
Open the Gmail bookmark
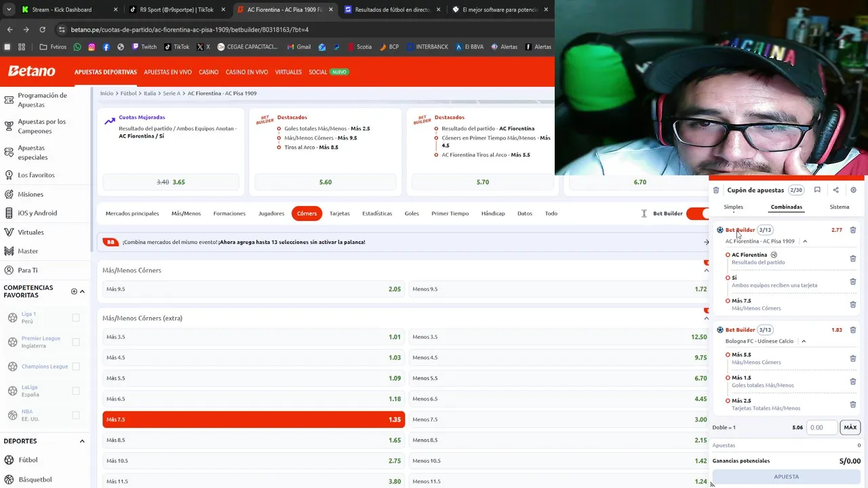(298, 47)
